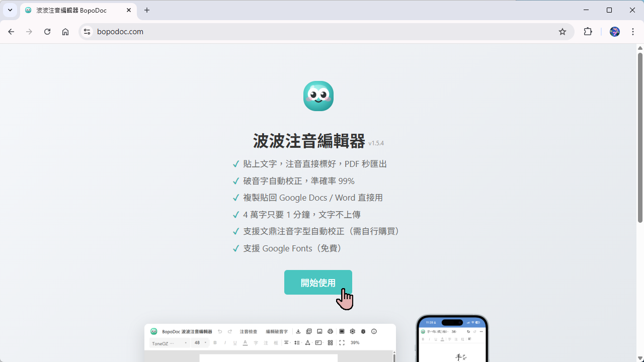644x362 pixels.
Task: Click the phone mockup preview image
Action: pyautogui.click(x=452, y=339)
